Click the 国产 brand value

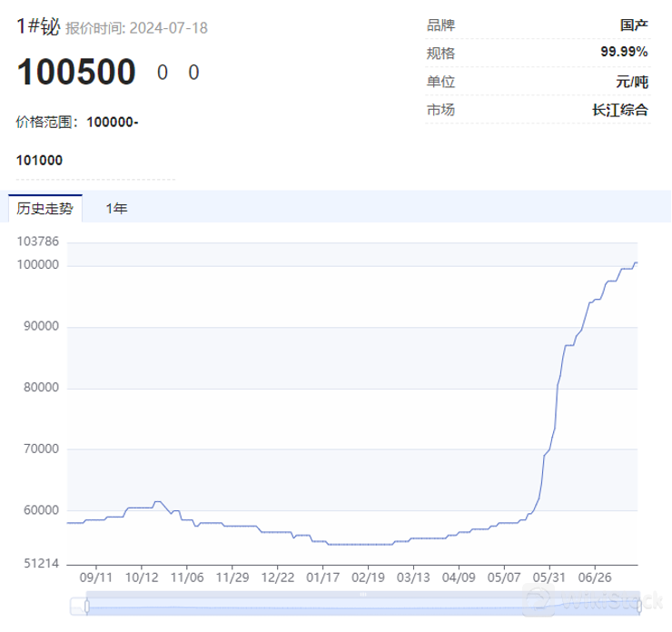click(634, 25)
